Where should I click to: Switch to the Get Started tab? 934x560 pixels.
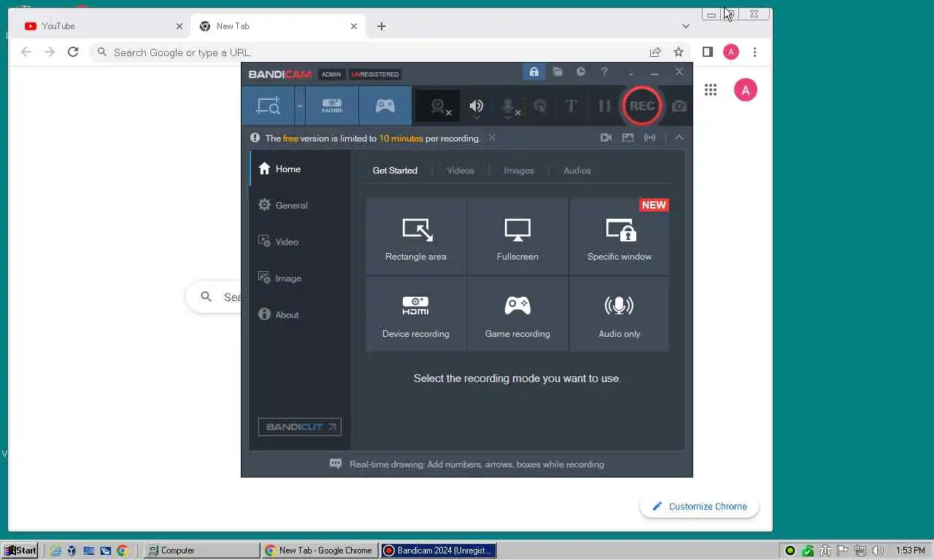pyautogui.click(x=395, y=171)
